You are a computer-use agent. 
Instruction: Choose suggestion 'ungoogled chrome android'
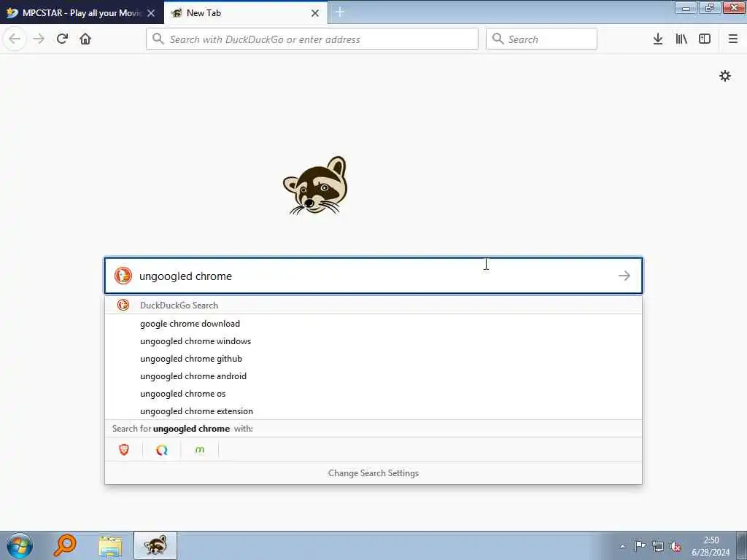point(373,376)
